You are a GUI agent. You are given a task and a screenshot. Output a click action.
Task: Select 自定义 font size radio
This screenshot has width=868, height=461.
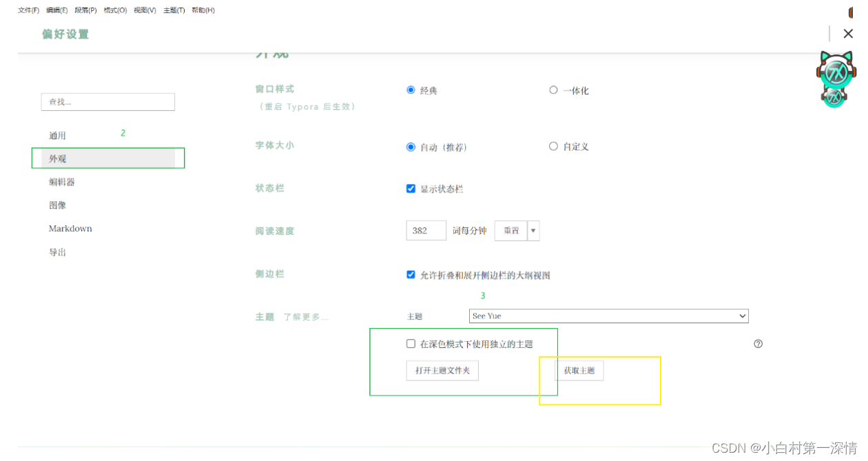[553, 146]
